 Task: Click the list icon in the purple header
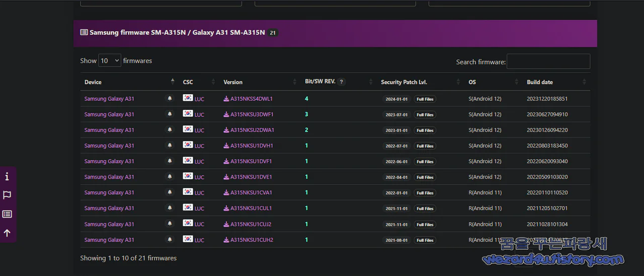point(84,32)
